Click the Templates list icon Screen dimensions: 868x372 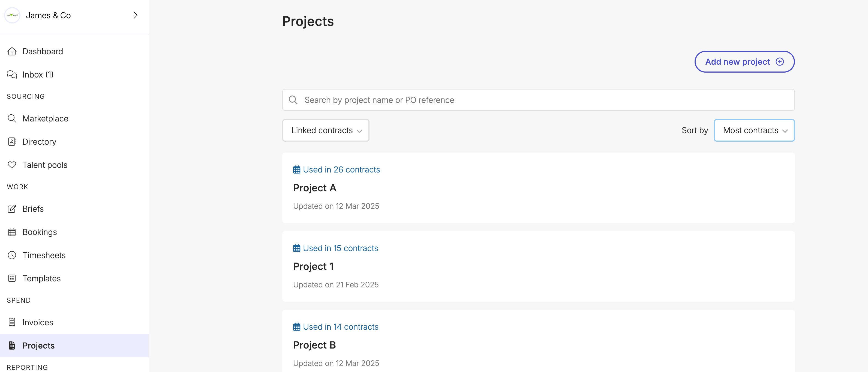pos(12,279)
